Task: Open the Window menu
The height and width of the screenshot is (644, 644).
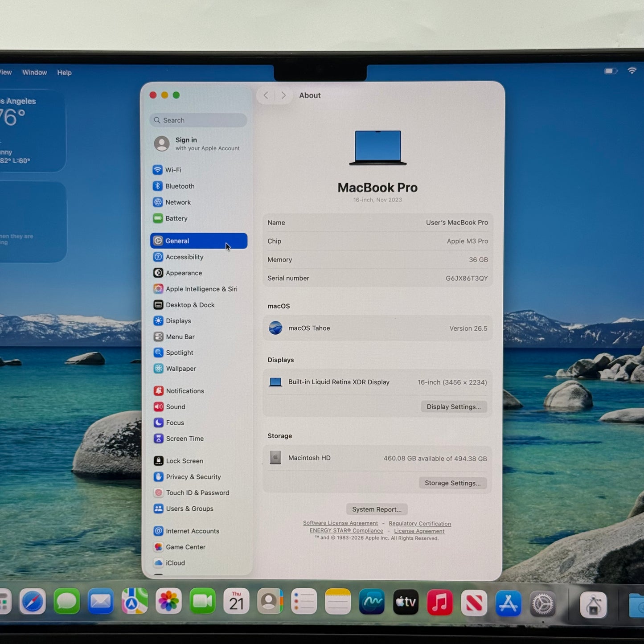Action: pyautogui.click(x=35, y=73)
